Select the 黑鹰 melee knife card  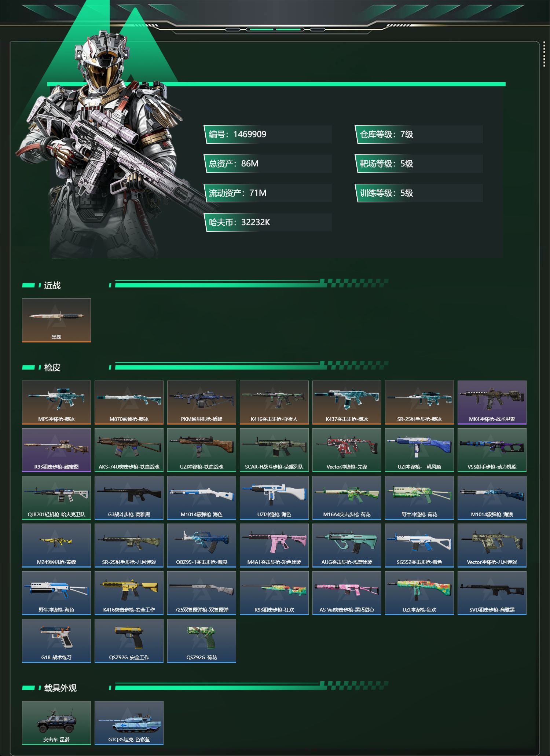[56, 320]
